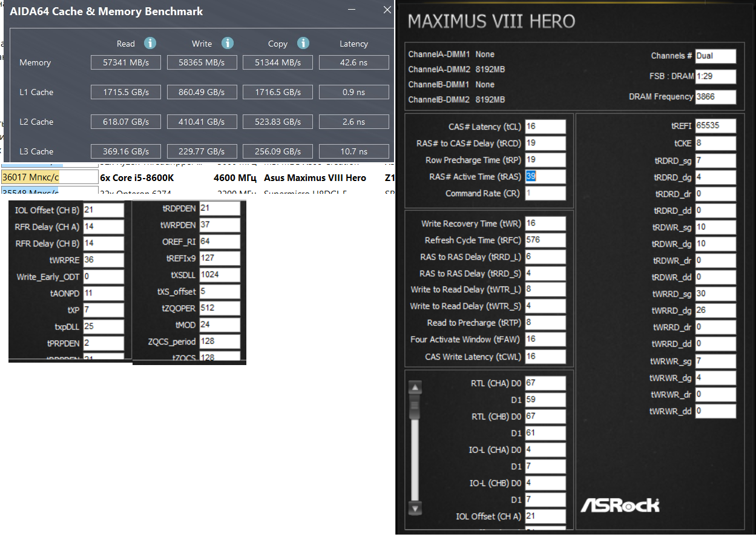Image resolution: width=756 pixels, height=537 pixels.
Task: Select the 36017 score cell
Action: (x=49, y=177)
